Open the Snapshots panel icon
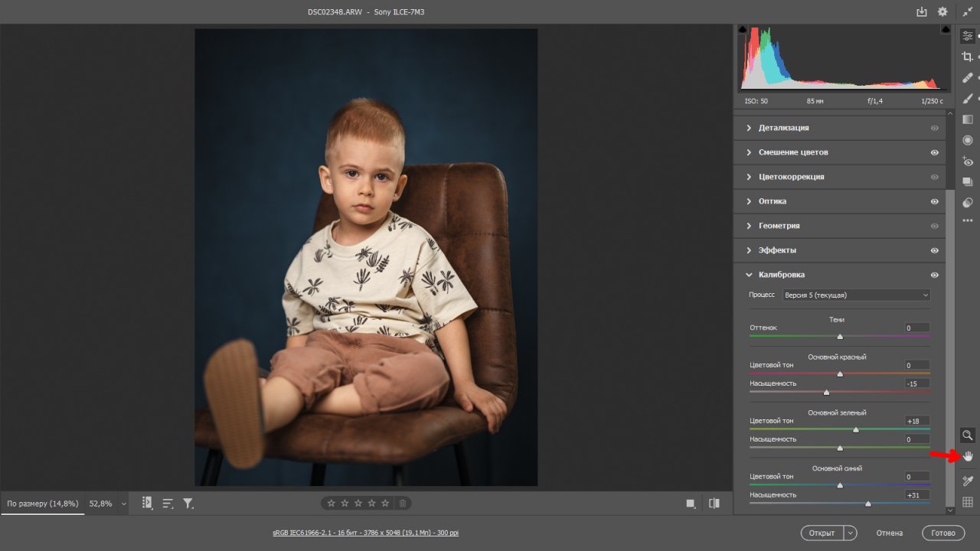Viewport: 980px width, 551px height. tap(968, 182)
